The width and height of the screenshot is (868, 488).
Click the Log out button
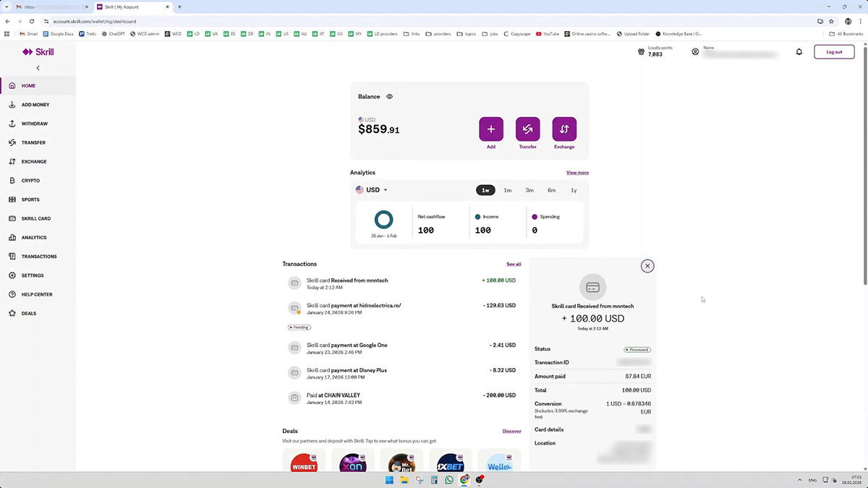(x=834, y=52)
